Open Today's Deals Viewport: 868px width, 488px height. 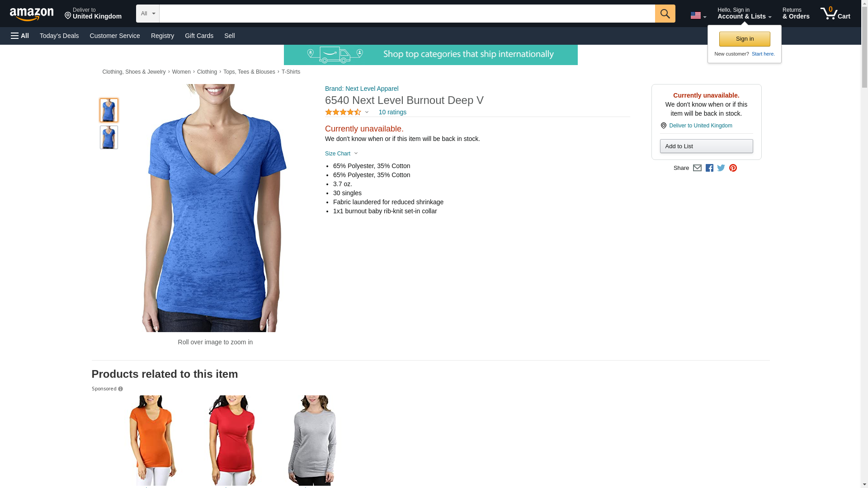point(59,36)
